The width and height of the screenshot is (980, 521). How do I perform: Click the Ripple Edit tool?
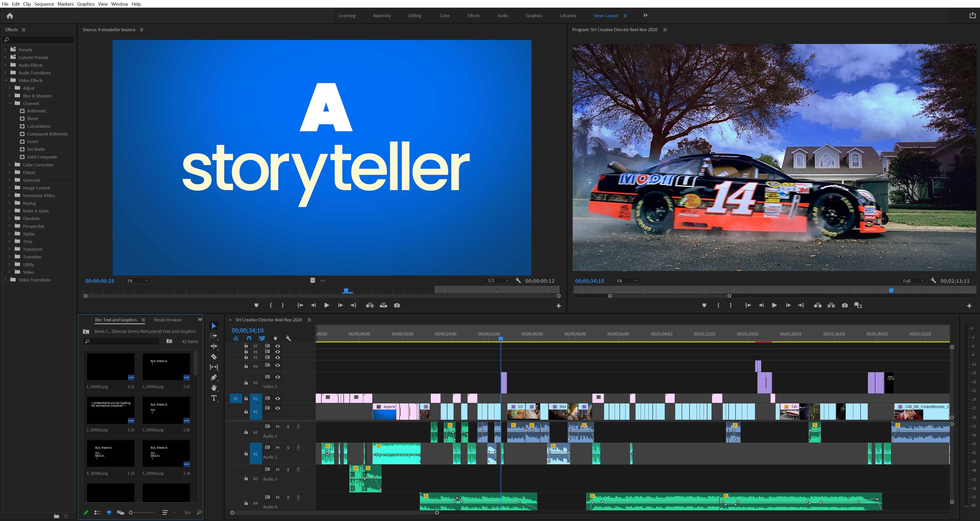pos(214,346)
